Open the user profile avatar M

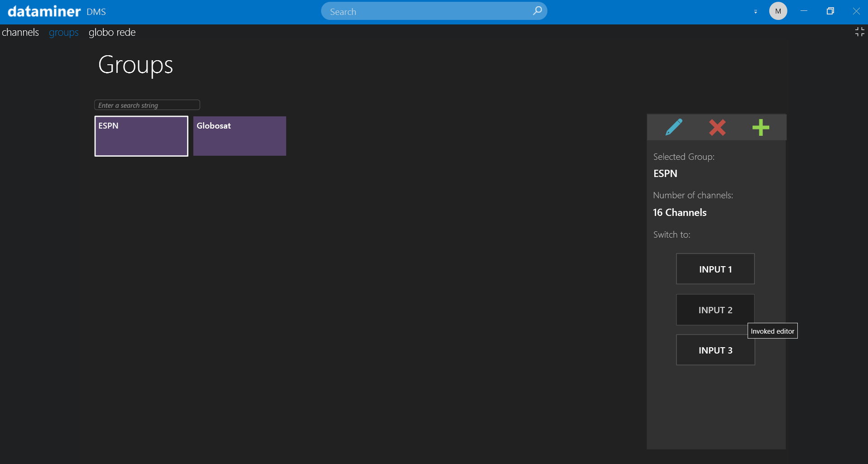tap(778, 11)
